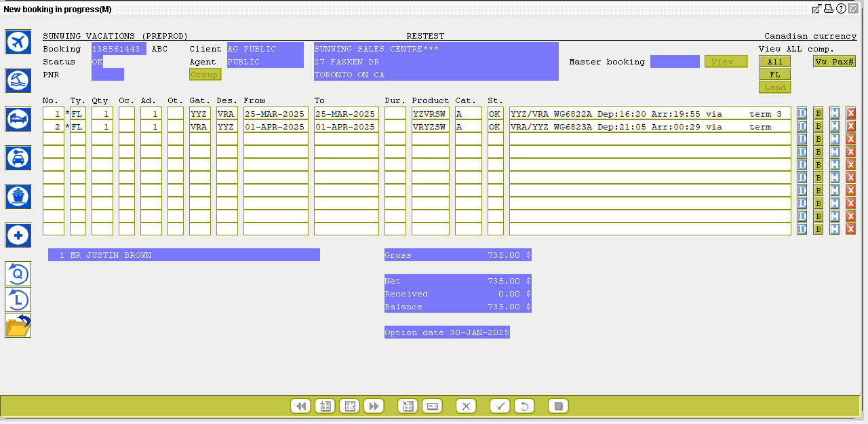
Task: Open the plus (extras) component icon
Action: pos(18,235)
